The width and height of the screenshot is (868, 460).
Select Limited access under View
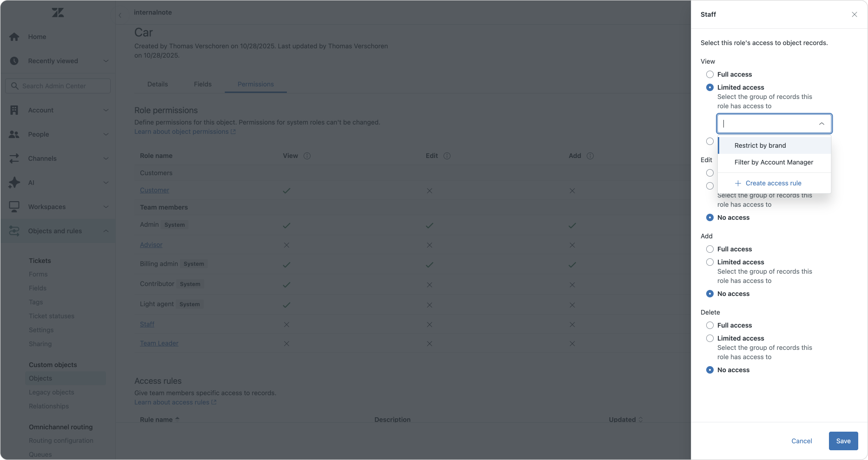[710, 87]
